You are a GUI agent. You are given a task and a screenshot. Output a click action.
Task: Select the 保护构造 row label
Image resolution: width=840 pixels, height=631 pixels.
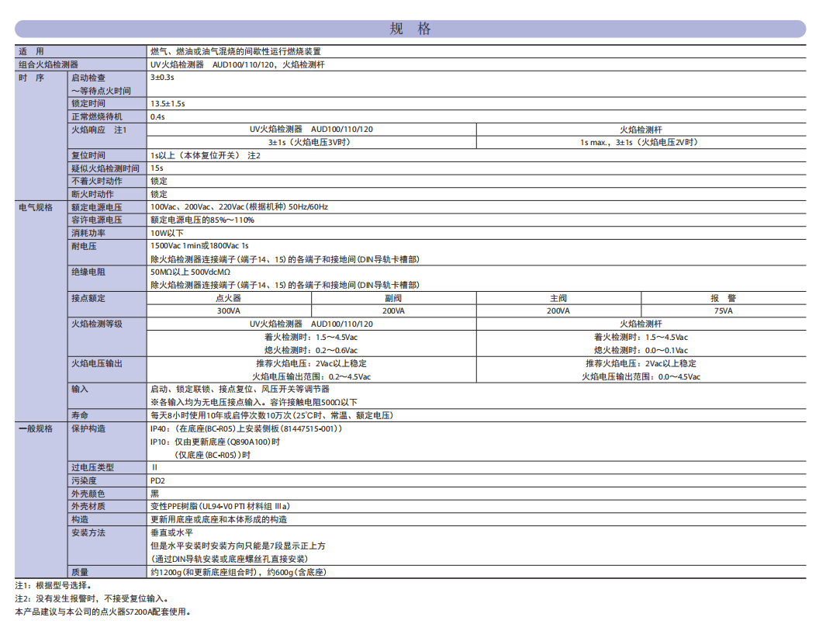[88, 428]
